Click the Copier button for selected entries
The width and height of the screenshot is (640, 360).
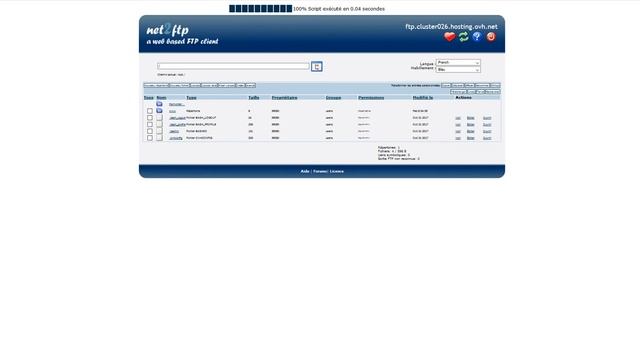(446, 85)
